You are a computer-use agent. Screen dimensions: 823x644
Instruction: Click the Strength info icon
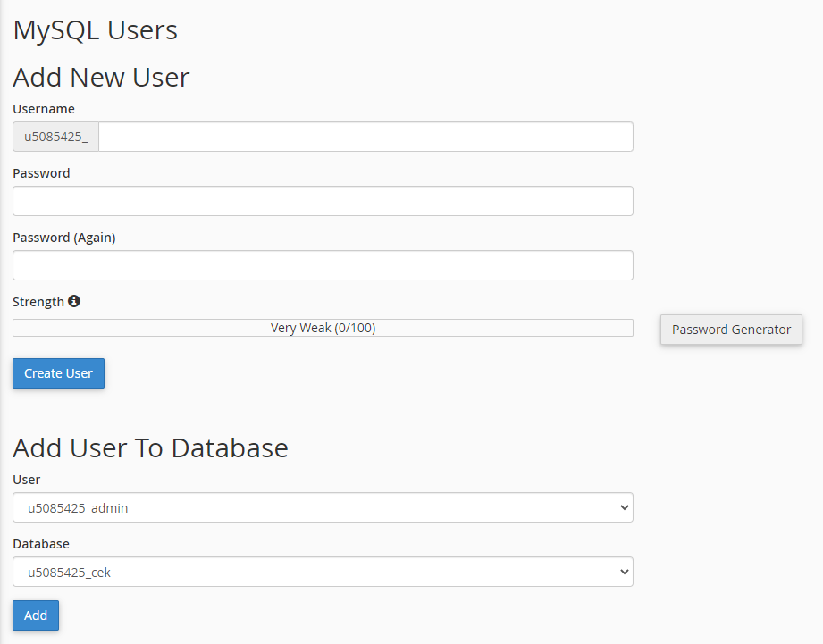(74, 302)
